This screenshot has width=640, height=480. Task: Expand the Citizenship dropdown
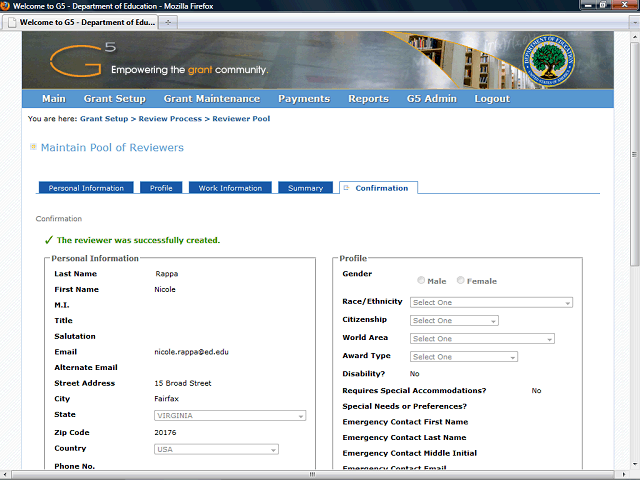[x=454, y=321]
